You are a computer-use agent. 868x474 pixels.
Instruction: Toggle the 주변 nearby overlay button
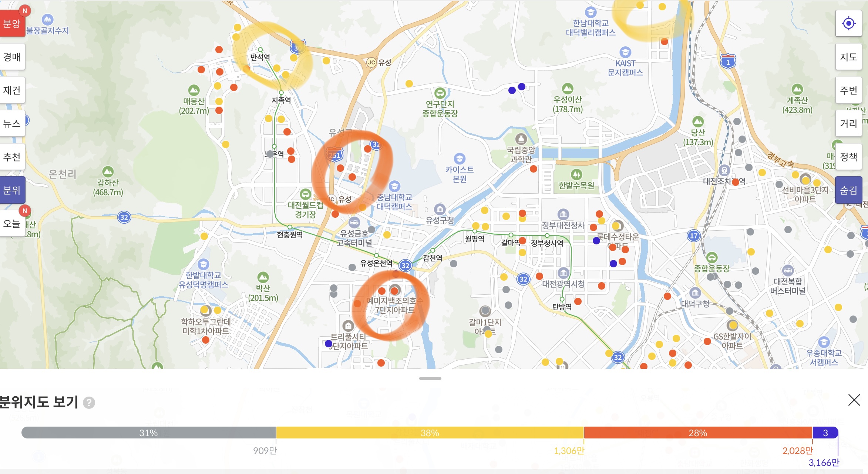848,90
